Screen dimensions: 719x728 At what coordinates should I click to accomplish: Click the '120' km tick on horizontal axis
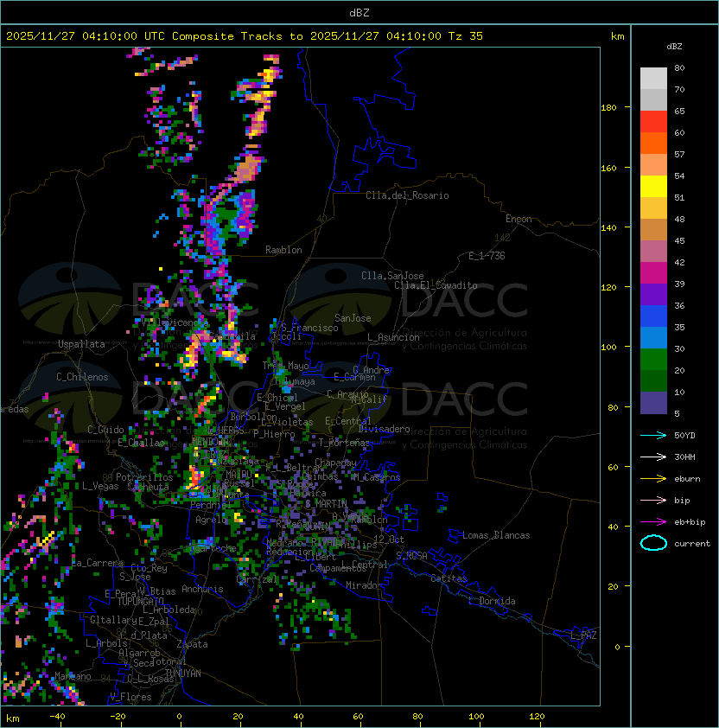[x=537, y=717]
